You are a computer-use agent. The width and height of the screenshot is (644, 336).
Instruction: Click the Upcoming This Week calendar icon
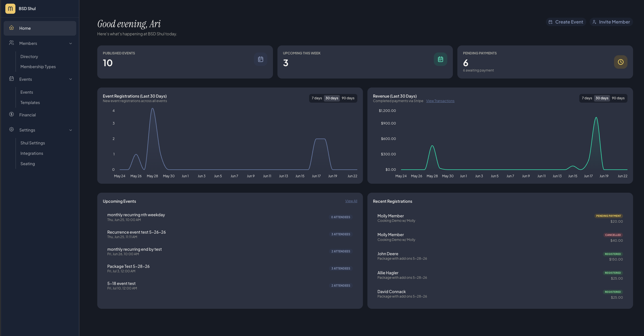coord(441,59)
